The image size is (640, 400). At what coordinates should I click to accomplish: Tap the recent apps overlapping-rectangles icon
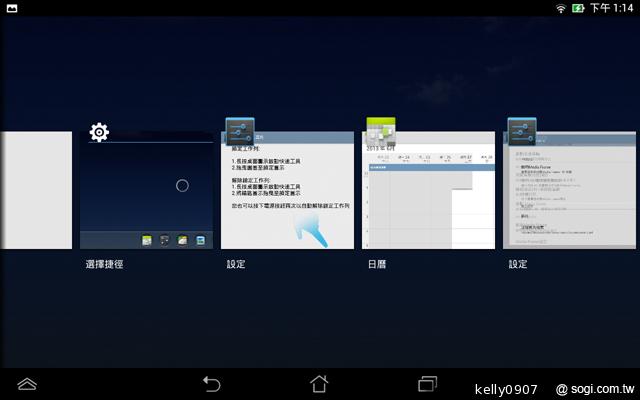click(x=428, y=384)
